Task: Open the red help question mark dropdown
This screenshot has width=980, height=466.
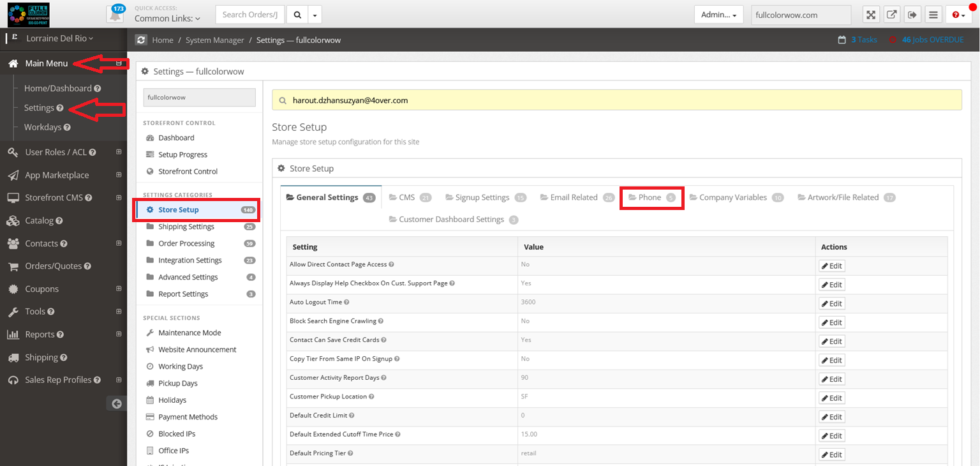Action: [959, 15]
